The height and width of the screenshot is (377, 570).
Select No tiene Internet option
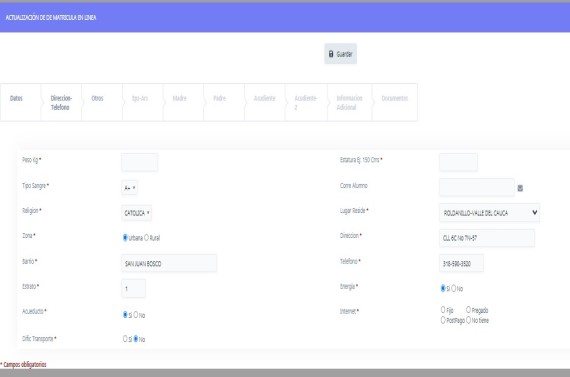468,320
